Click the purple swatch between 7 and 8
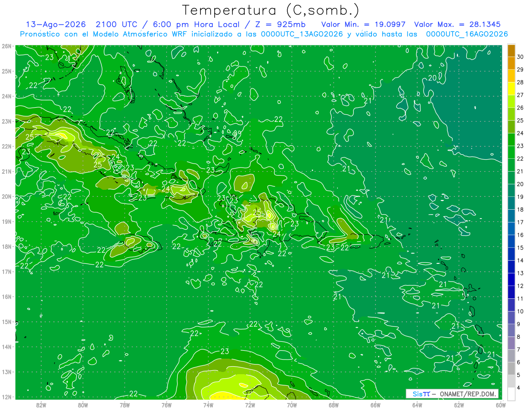Viewport: 532px width, 411px height. point(511,343)
